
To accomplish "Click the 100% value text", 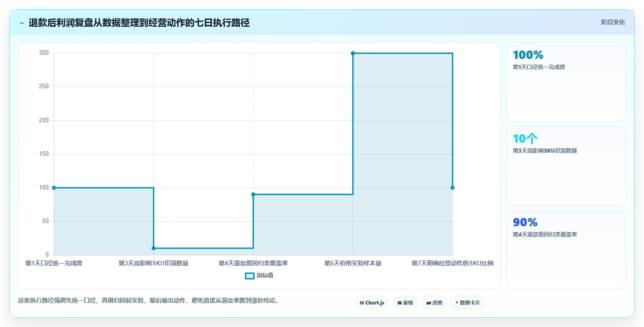I will click(528, 55).
